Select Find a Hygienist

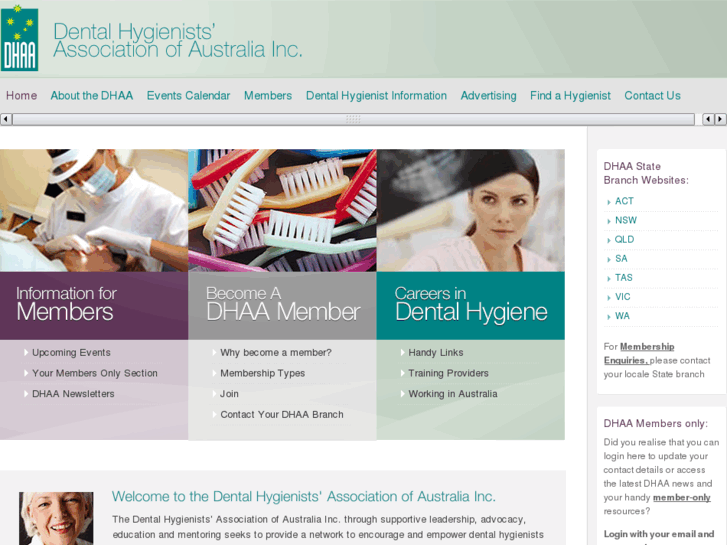point(570,96)
